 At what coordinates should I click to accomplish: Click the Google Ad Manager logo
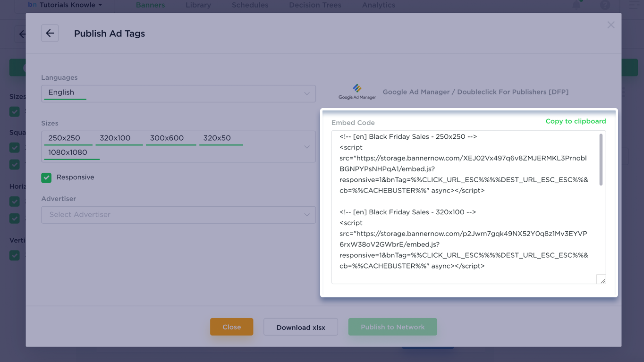(x=357, y=92)
